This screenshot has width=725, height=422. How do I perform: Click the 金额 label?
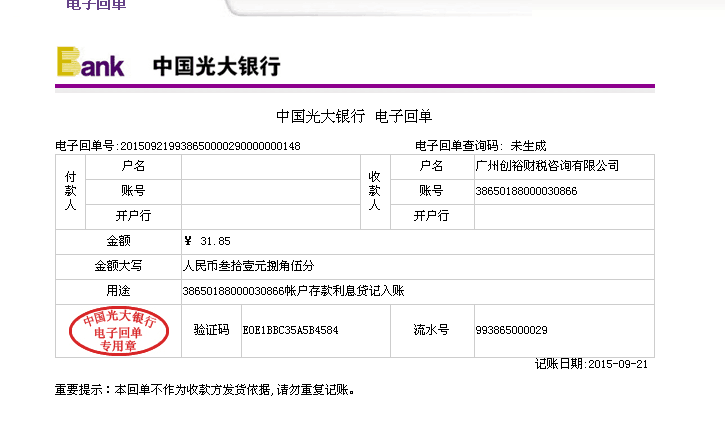[x=118, y=241]
